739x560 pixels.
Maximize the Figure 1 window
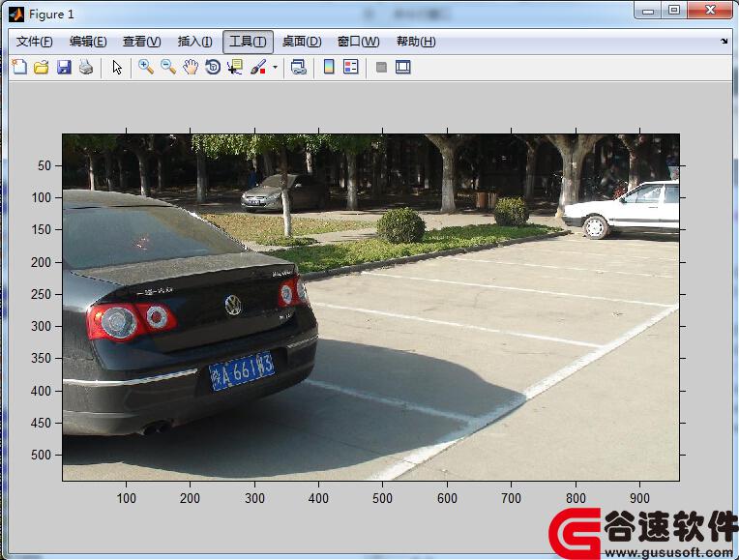[674, 11]
